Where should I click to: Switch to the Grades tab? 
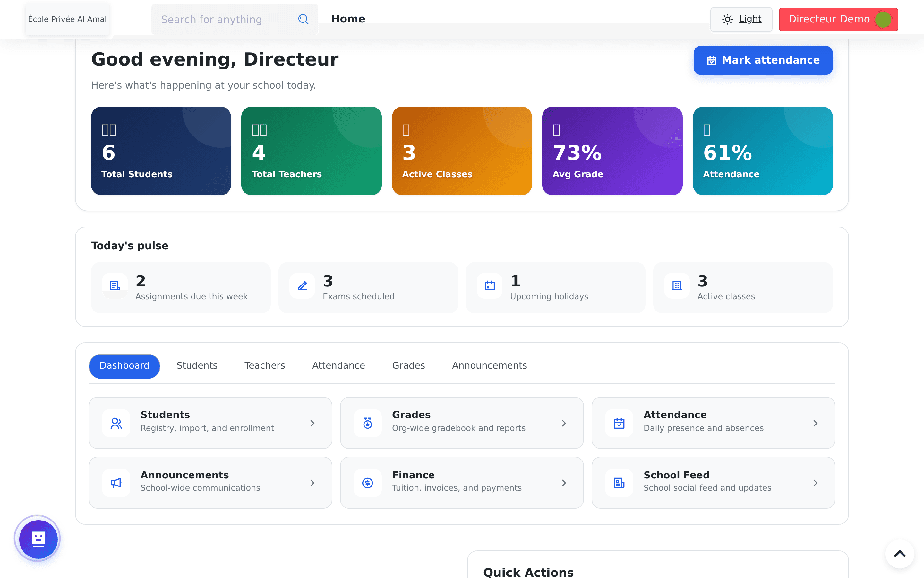coord(408,366)
